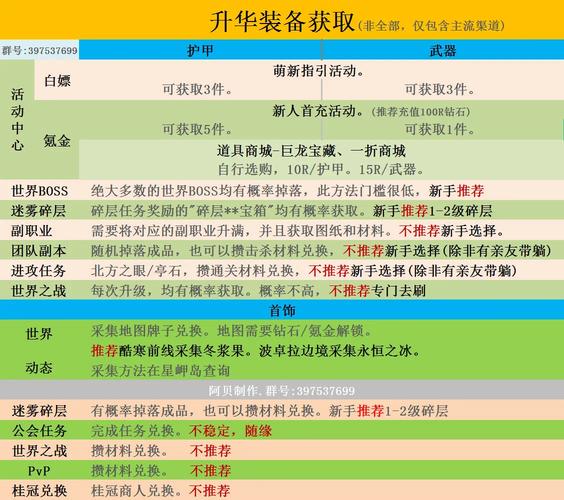
Task: Click the text 有概率掉落成品，也可以攒材料兑换
Action: pos(203,410)
